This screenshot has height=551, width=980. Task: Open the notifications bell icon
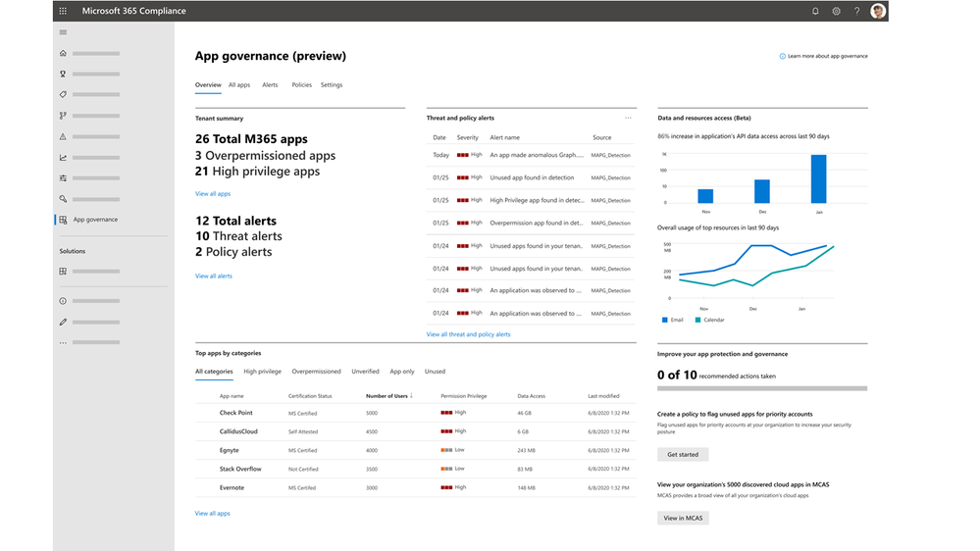click(815, 11)
